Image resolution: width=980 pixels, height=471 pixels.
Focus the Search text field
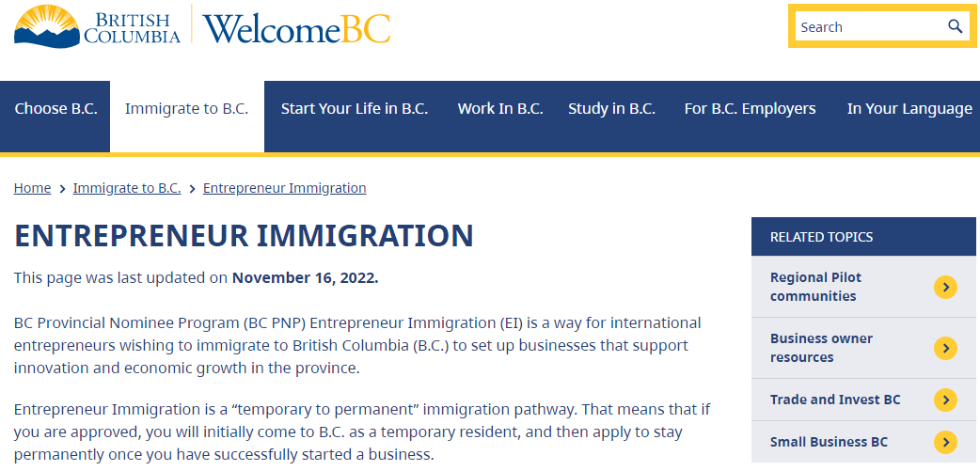pyautogui.click(x=871, y=27)
